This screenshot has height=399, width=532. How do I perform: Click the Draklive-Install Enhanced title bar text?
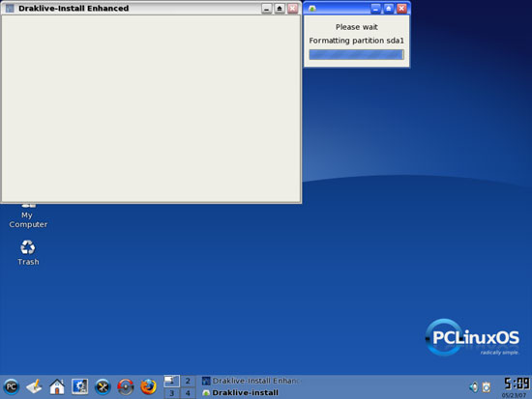[74, 9]
